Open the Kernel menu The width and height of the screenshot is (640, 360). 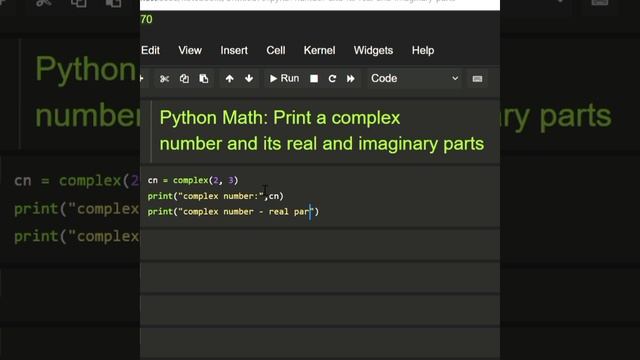[319, 51]
